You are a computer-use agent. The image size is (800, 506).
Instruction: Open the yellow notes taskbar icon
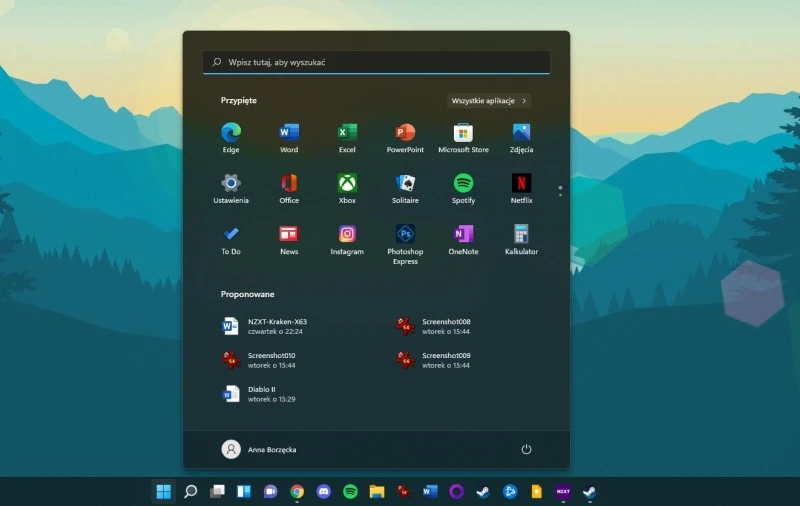pyautogui.click(x=536, y=491)
